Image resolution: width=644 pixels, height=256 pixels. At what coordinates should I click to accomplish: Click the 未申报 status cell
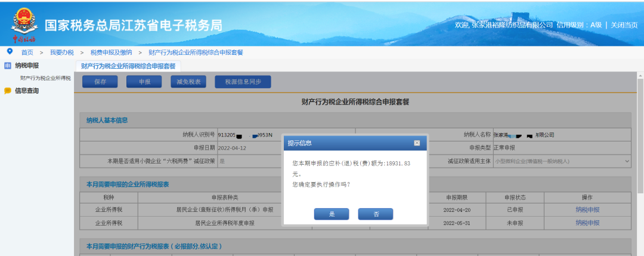click(x=515, y=223)
